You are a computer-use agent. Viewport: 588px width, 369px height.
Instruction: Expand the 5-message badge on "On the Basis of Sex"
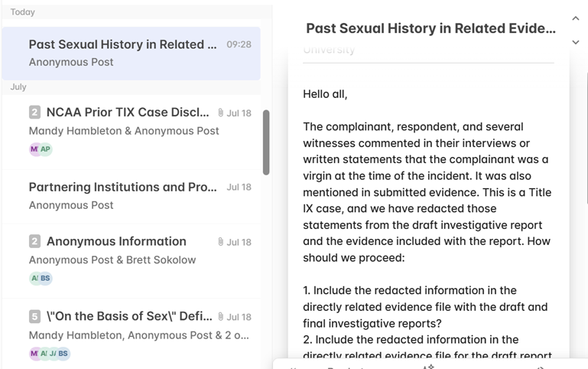pos(34,316)
